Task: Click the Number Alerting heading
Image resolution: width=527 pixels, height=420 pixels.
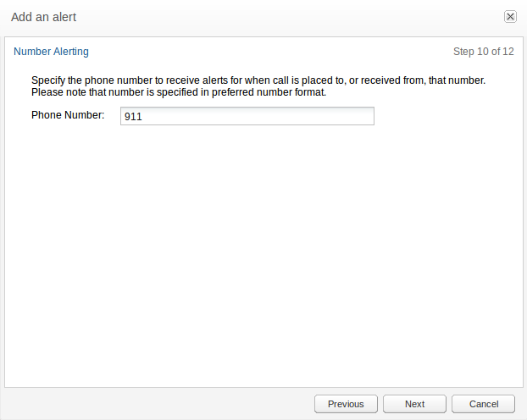Action: 51,52
